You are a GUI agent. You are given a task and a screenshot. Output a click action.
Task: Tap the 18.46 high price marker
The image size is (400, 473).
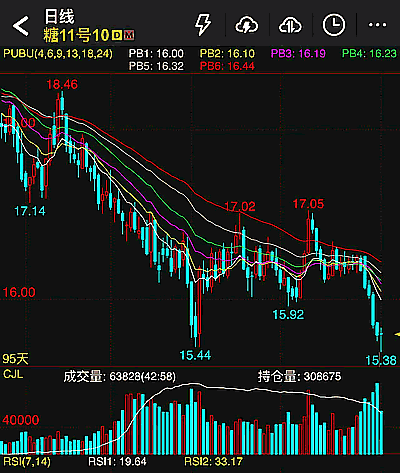pos(62,84)
